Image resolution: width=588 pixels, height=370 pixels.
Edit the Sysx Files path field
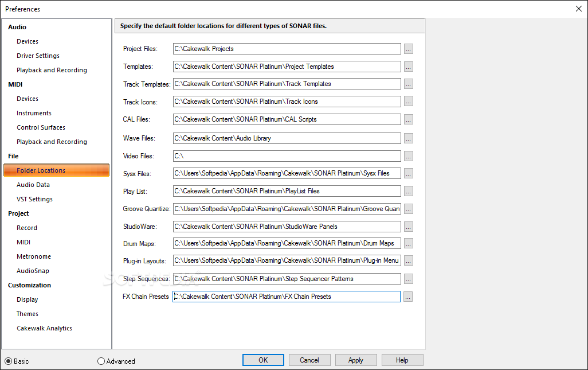[287, 173]
